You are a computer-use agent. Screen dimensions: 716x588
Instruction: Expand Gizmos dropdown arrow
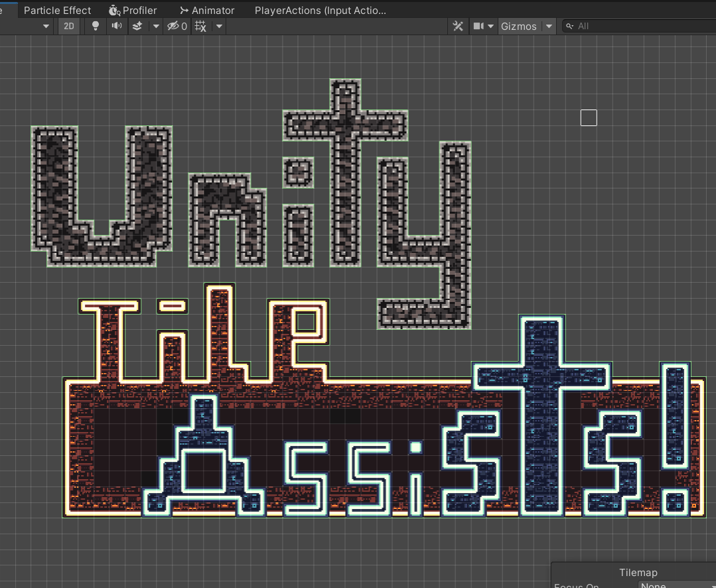549,26
